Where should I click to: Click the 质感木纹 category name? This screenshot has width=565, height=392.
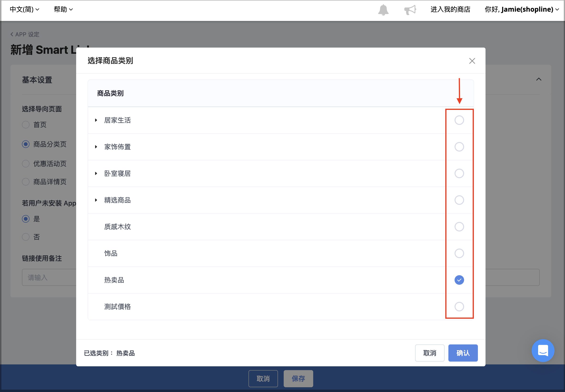(118, 226)
